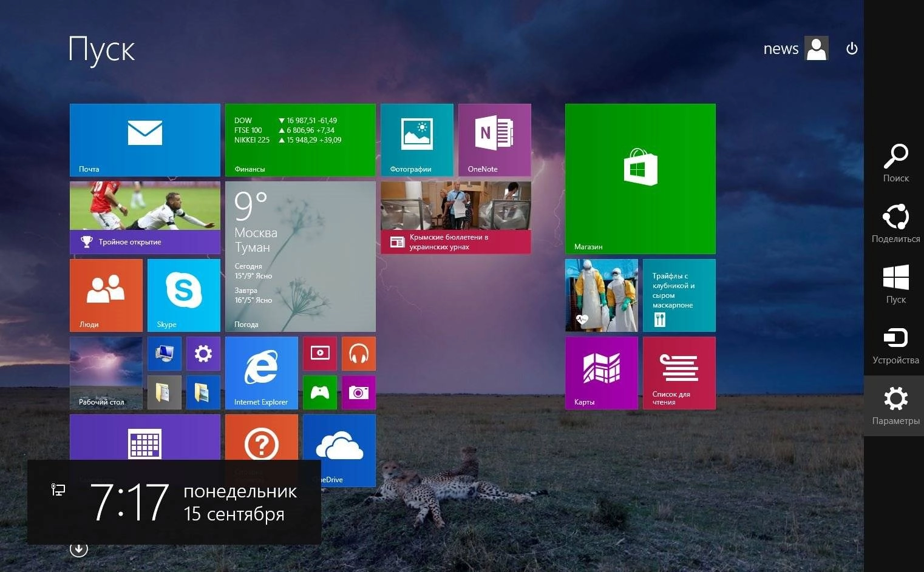The image size is (924, 572).
Task: Click the 'news' user account name
Action: [x=781, y=49]
